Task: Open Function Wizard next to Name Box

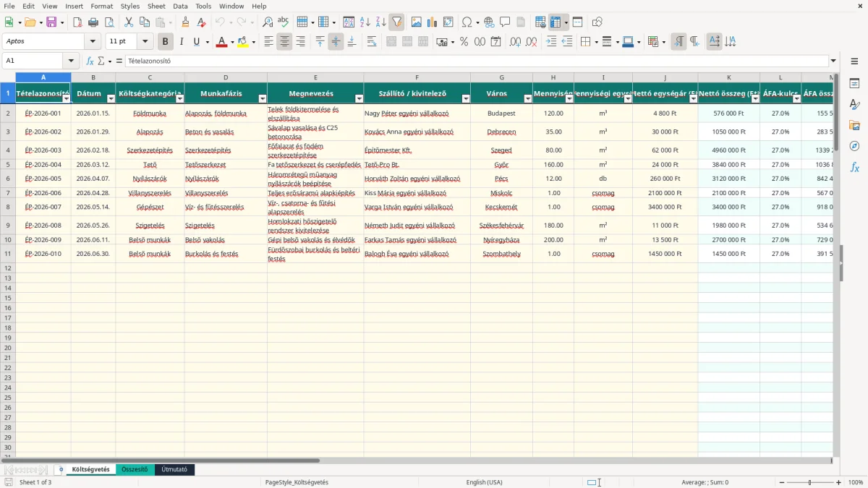Action: click(x=90, y=61)
